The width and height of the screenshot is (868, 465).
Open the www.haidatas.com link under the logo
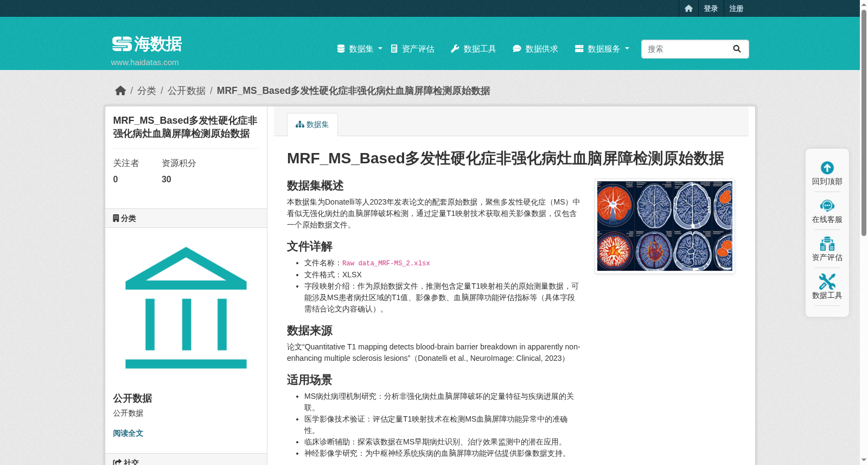tap(145, 62)
